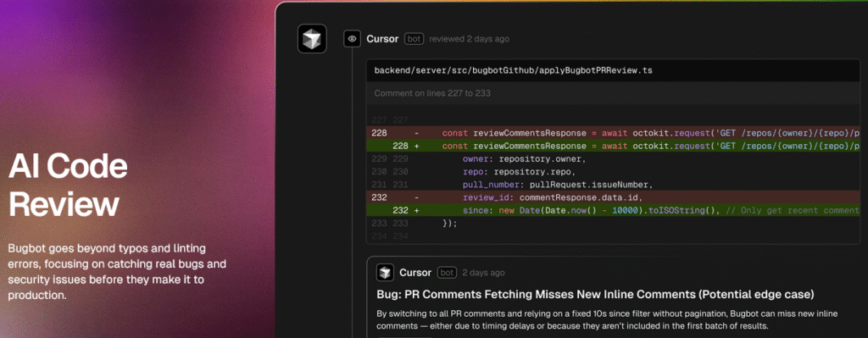The width and height of the screenshot is (868, 338).
Task: Open the Cursor name in the bug comment
Action: click(415, 273)
